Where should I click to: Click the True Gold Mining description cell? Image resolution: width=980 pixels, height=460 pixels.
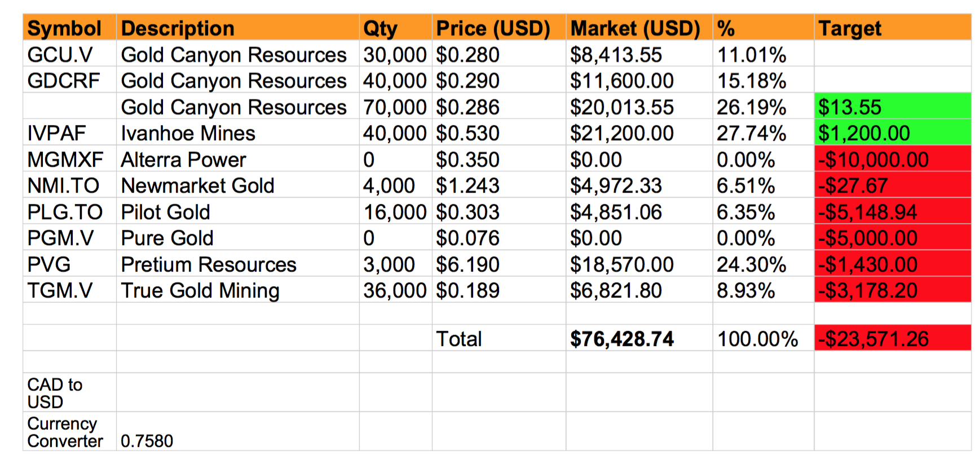coord(237,289)
